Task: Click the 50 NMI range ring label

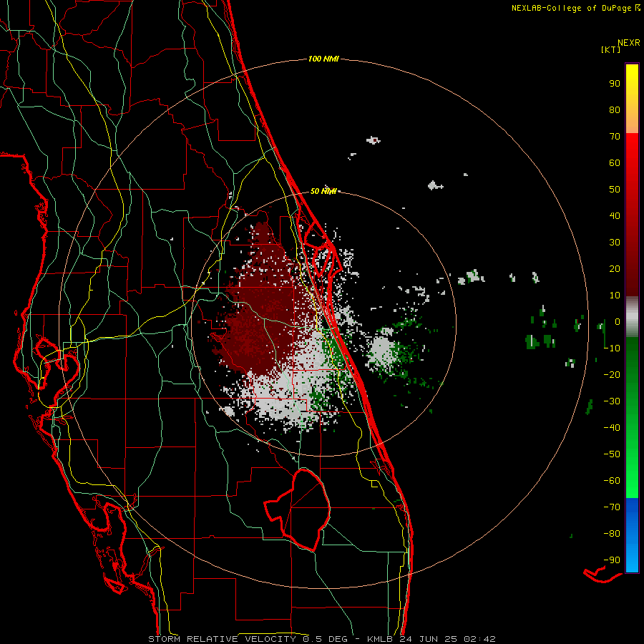Action: tap(323, 191)
